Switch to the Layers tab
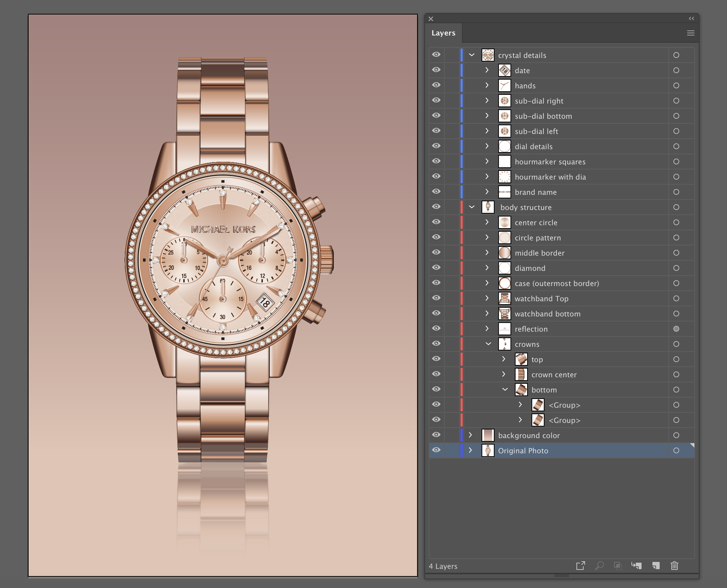 [444, 33]
